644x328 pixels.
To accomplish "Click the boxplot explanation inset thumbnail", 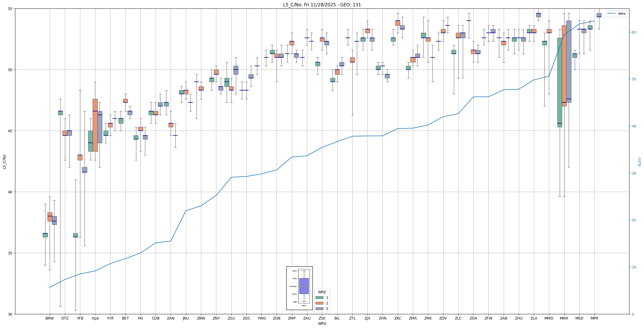I will 299,288.
